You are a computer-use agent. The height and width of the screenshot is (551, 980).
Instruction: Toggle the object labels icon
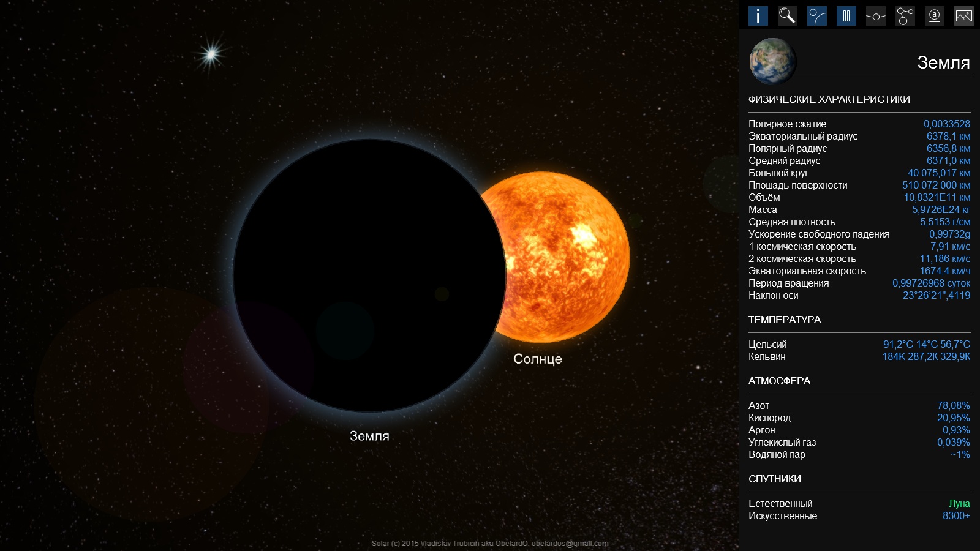[935, 16]
